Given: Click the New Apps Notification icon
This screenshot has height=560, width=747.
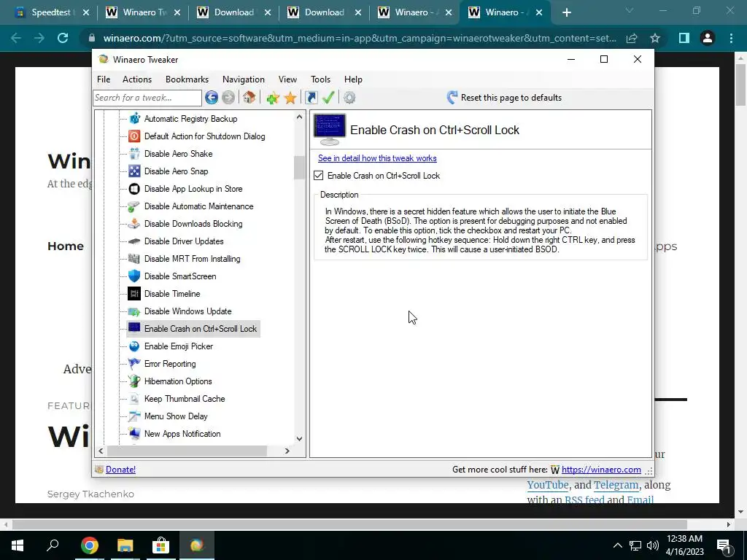Looking at the screenshot, I should 134,434.
